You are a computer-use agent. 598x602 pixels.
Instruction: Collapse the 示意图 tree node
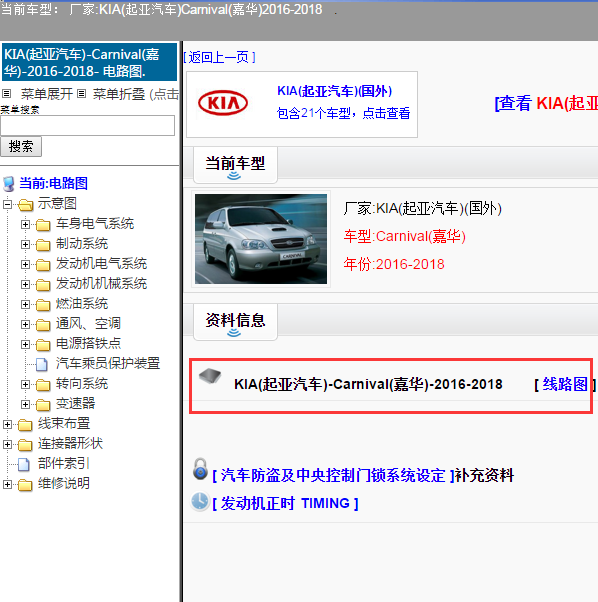pyautogui.click(x=7, y=204)
